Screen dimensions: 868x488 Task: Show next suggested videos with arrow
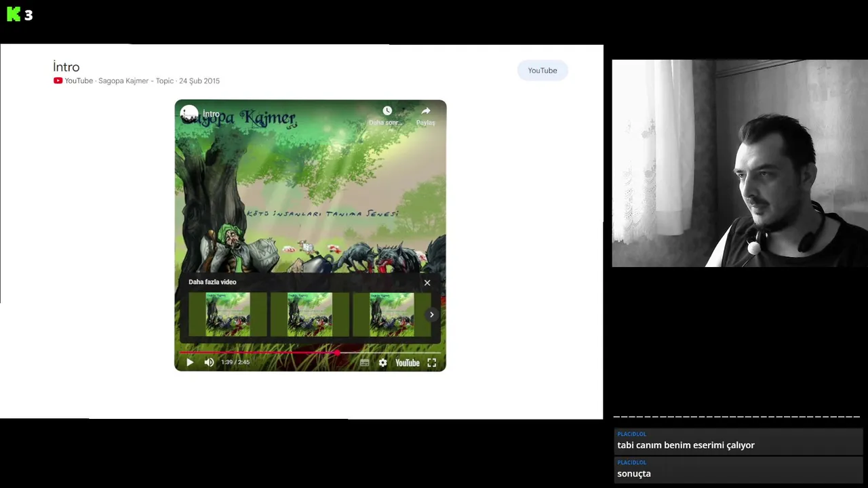(x=431, y=314)
